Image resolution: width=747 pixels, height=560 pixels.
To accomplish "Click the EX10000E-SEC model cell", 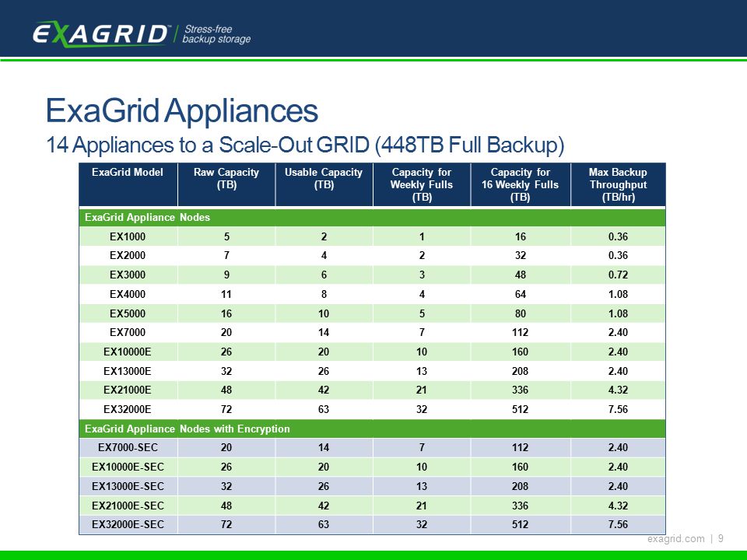I will tap(128, 467).
